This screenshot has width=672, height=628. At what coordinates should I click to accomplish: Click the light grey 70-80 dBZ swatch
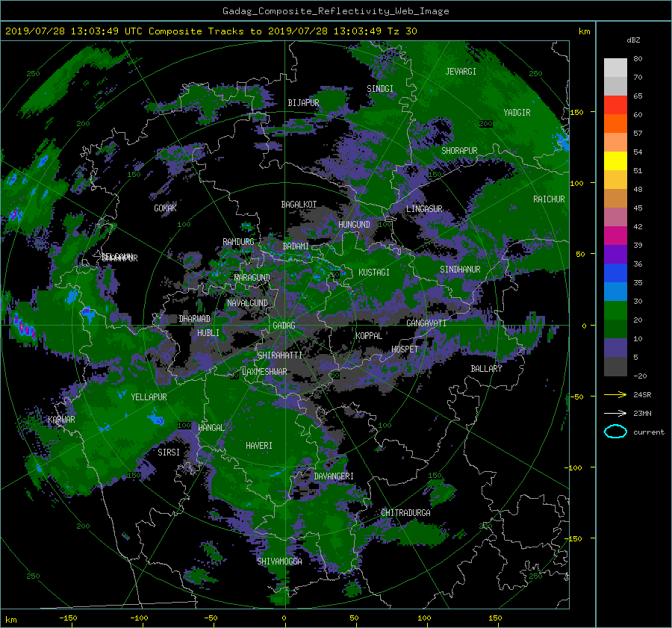615,68
